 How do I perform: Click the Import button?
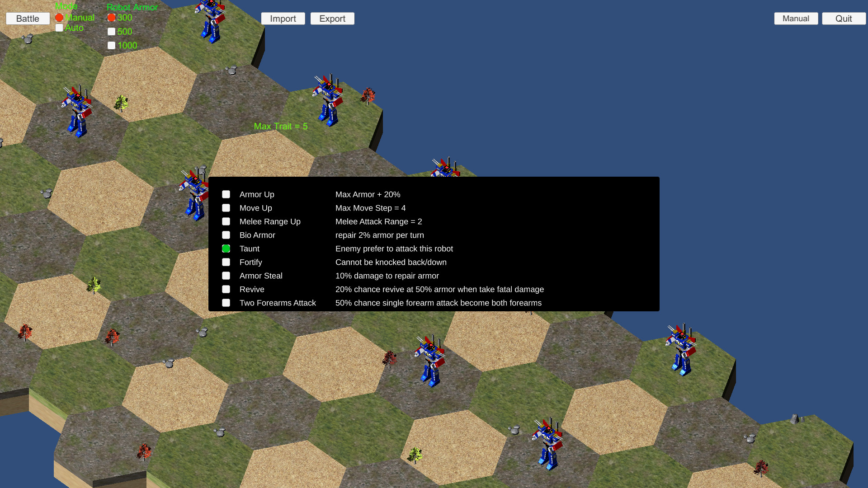(283, 19)
